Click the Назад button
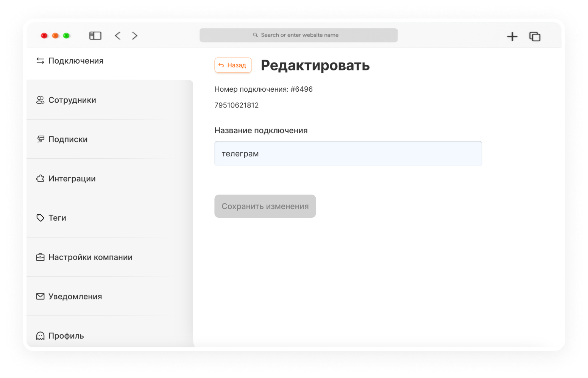 pyautogui.click(x=233, y=65)
